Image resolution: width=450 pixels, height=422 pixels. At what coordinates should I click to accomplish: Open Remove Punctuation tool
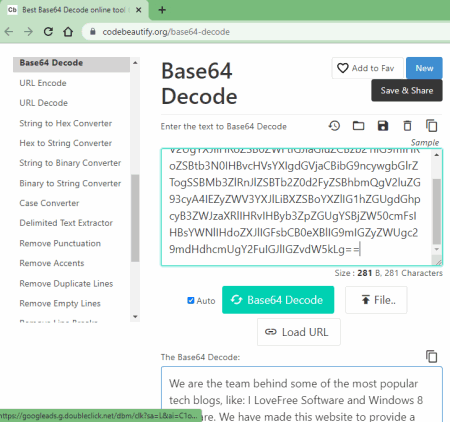[x=60, y=243]
